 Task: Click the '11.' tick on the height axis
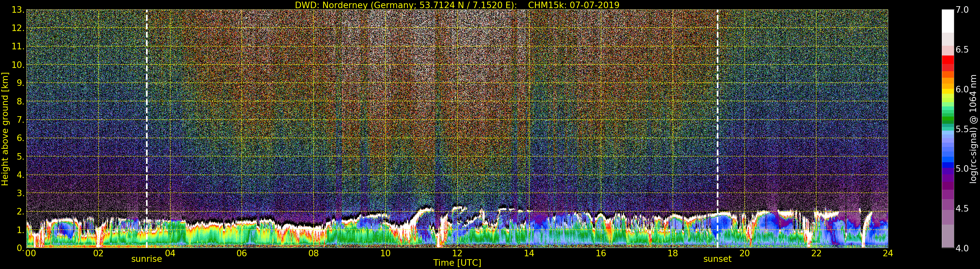[18, 46]
